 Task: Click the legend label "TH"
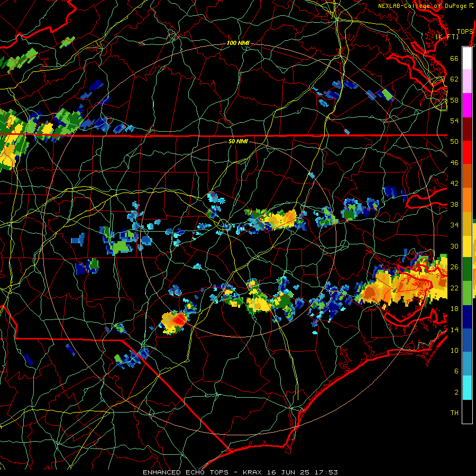pyautogui.click(x=454, y=413)
